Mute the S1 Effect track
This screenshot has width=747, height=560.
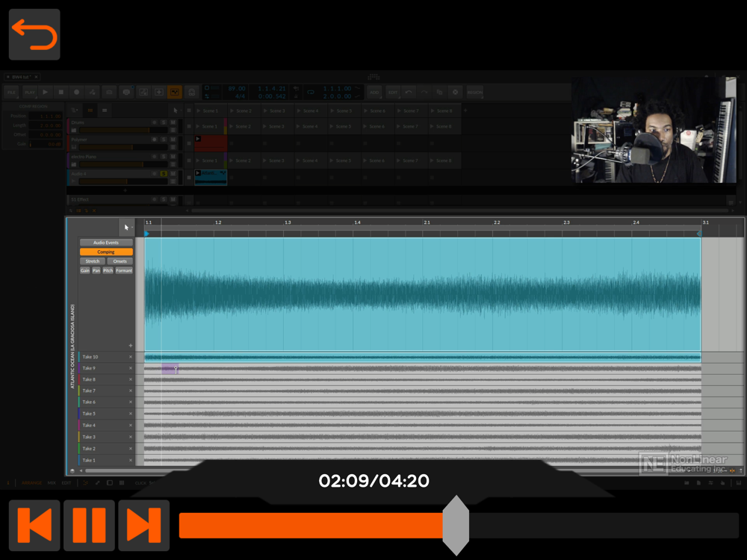tap(173, 199)
